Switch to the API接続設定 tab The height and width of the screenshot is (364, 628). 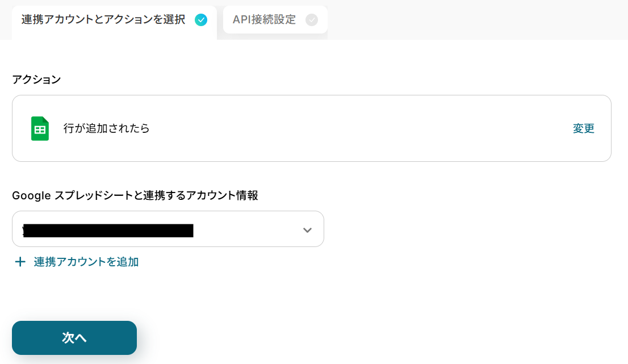click(275, 20)
